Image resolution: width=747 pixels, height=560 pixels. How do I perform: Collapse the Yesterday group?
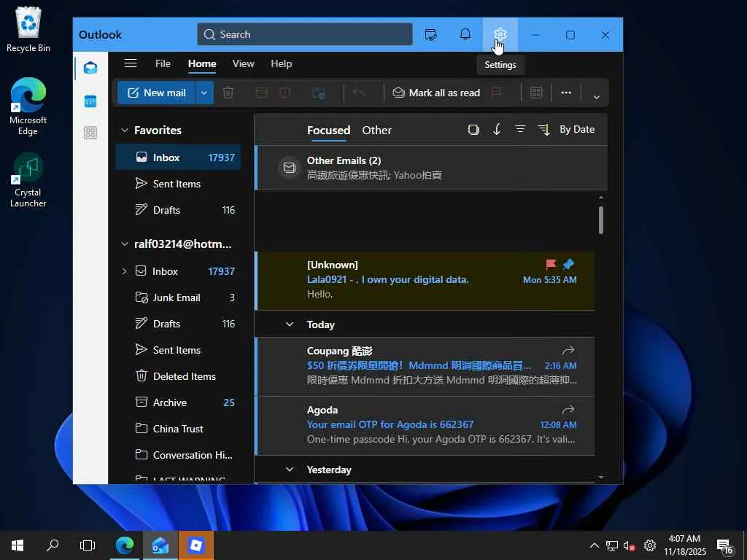pos(289,469)
